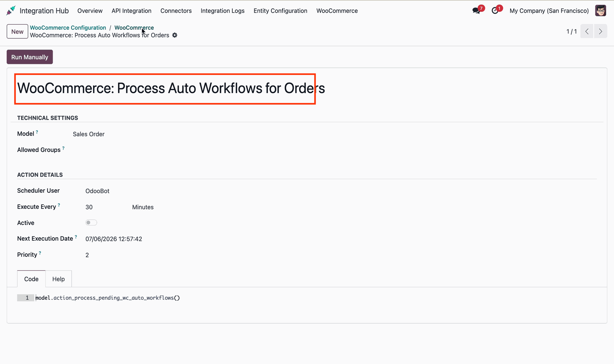Viewport: 614px width, 364px height.
Task: Show the Model field help question mark
Action: pyautogui.click(x=37, y=132)
